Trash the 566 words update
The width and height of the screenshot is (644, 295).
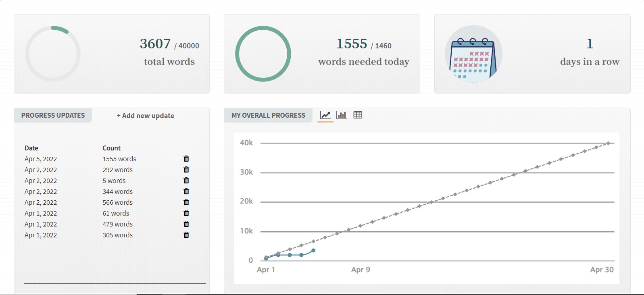(x=186, y=202)
